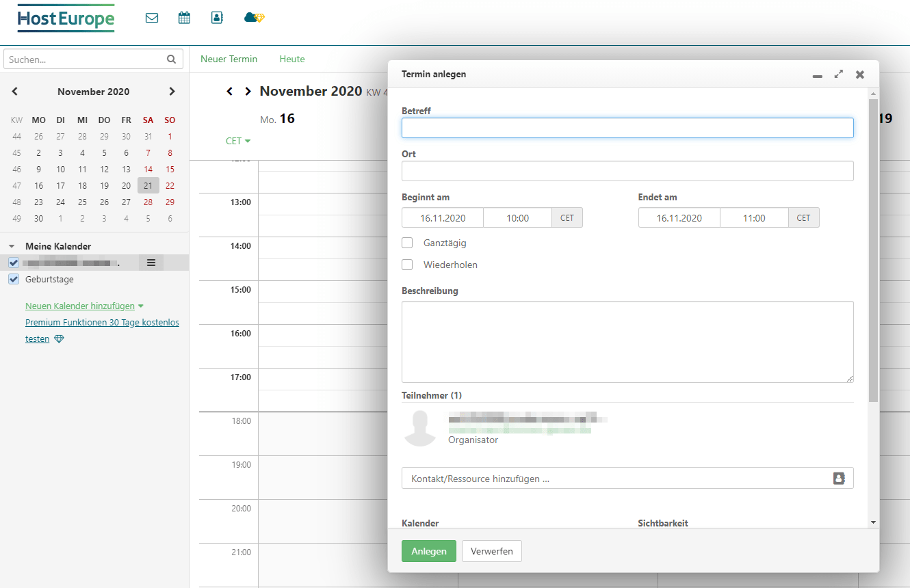The height and width of the screenshot is (588, 910).
Task: Open Premium Funktionen 30 Tage kostenlos link
Action: pos(102,323)
